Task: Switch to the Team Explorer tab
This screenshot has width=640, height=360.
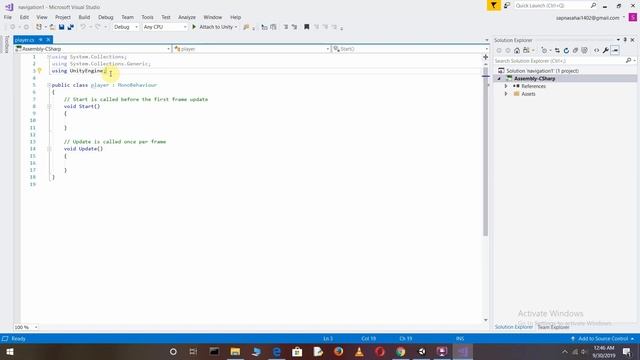Action: (x=553, y=327)
